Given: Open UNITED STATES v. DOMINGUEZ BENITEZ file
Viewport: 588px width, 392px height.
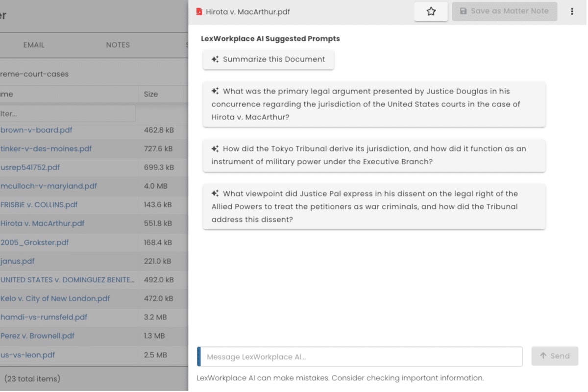Looking at the screenshot, I should click(x=67, y=280).
